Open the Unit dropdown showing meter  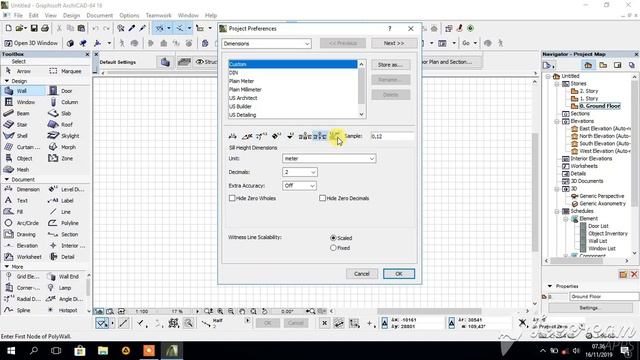(329, 158)
